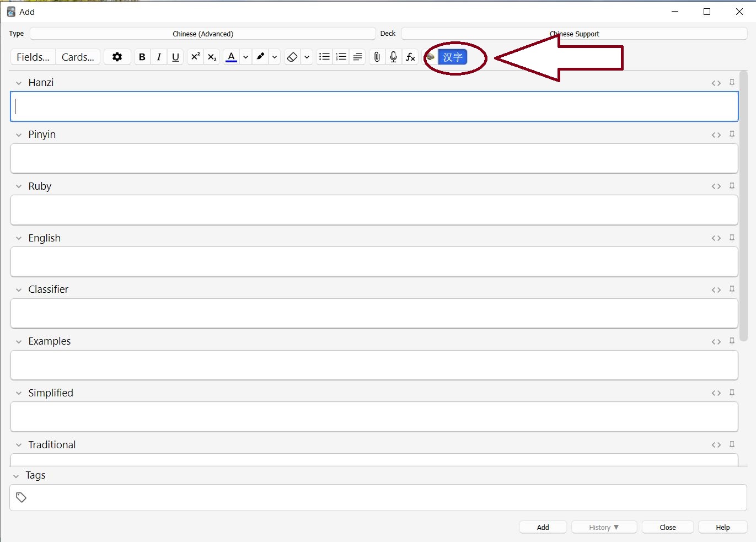This screenshot has width=756, height=542.
Task: Toggle HTML editor for Hanzi field
Action: coord(716,83)
